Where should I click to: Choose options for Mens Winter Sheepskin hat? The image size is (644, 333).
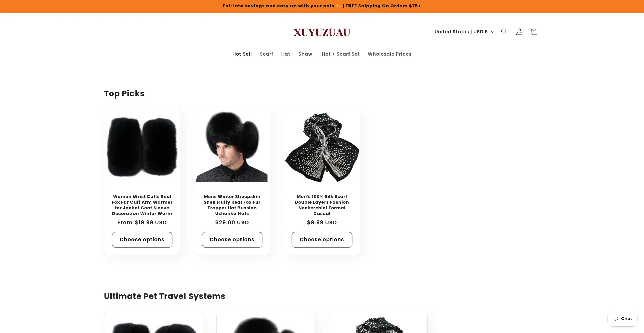[232, 240]
